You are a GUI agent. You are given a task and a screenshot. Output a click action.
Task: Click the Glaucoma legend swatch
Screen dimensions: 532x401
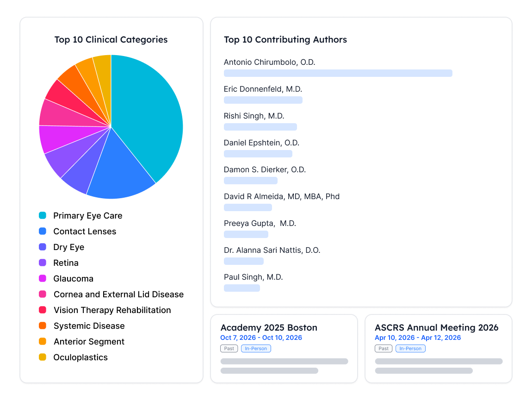[x=43, y=278]
